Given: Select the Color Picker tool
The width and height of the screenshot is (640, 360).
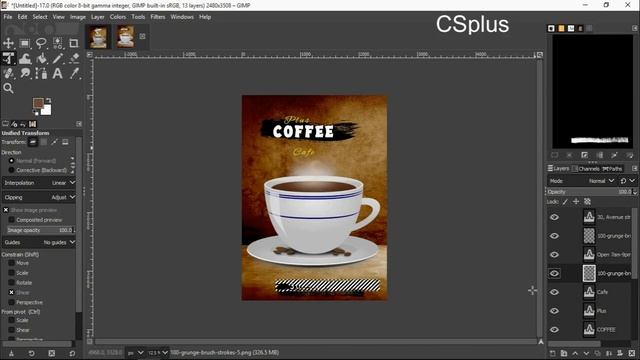Looking at the screenshot, I should (74, 73).
